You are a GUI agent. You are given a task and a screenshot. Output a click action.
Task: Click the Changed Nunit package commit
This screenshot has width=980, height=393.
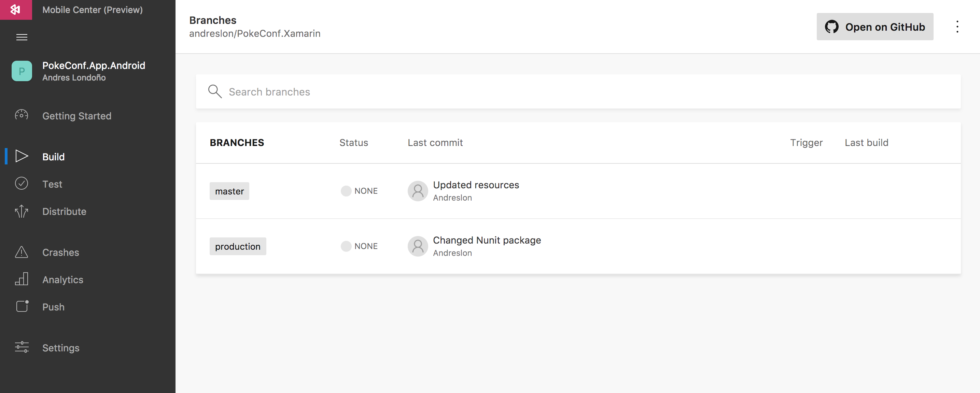[x=487, y=240]
